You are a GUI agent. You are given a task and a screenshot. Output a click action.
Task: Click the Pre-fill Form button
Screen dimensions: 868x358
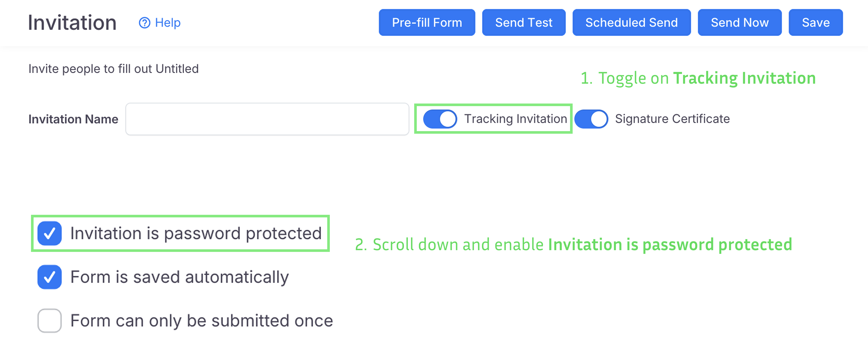pos(427,23)
